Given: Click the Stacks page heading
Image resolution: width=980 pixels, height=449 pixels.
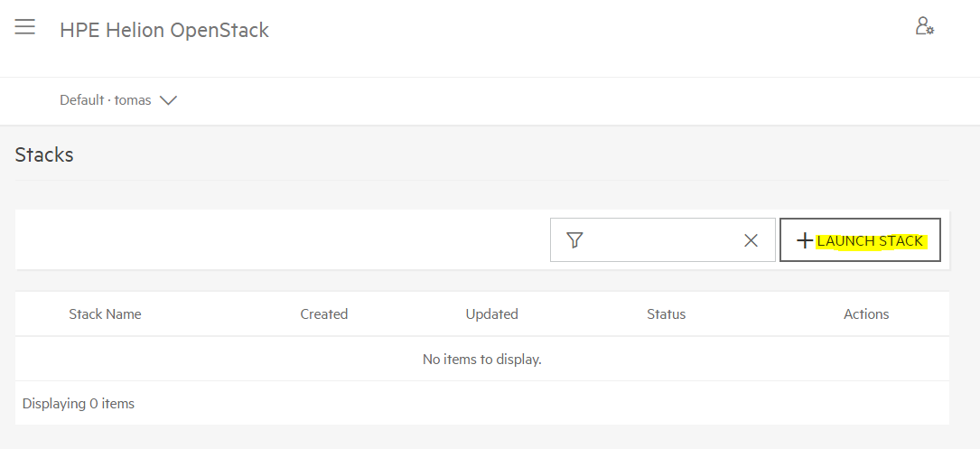Looking at the screenshot, I should (x=44, y=154).
